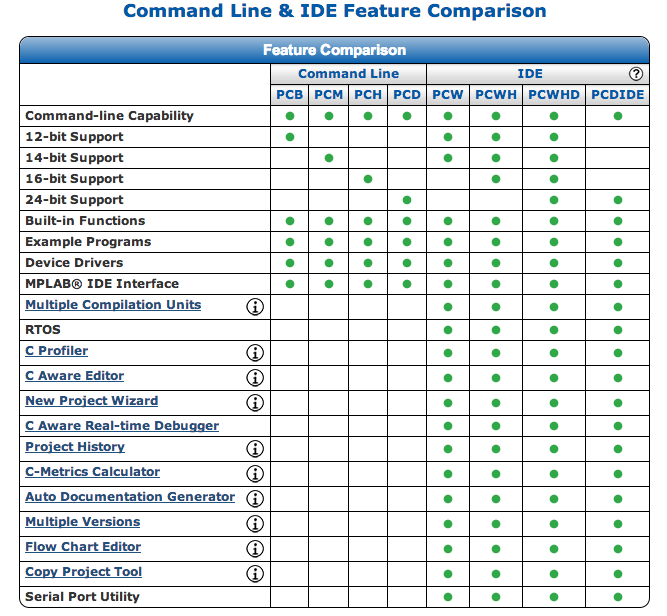Click the green dot for 12-bit Support under PCB

pos(290,137)
